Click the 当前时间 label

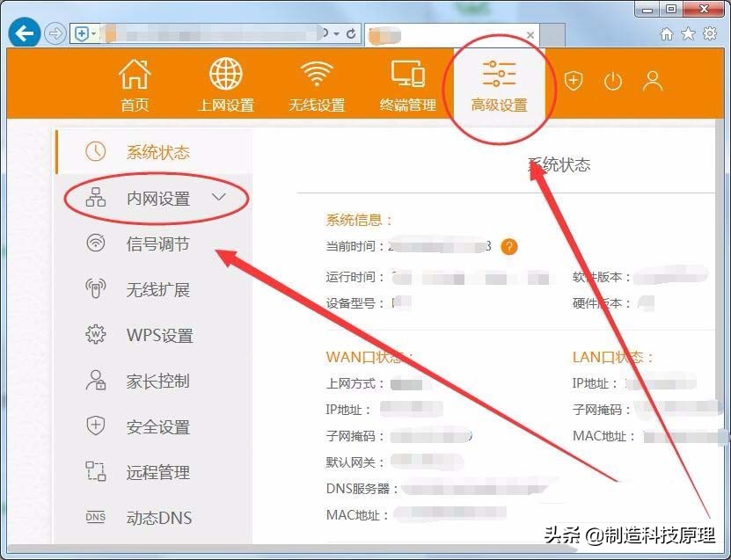355,246
